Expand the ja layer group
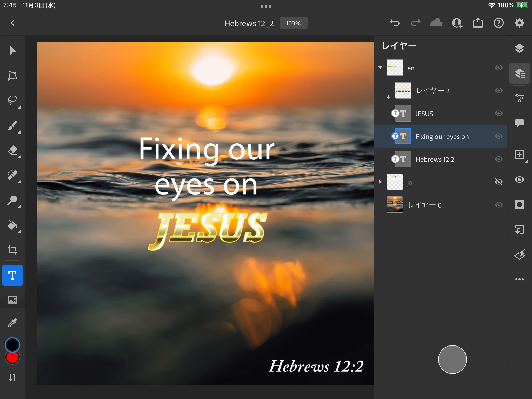 [x=380, y=182]
